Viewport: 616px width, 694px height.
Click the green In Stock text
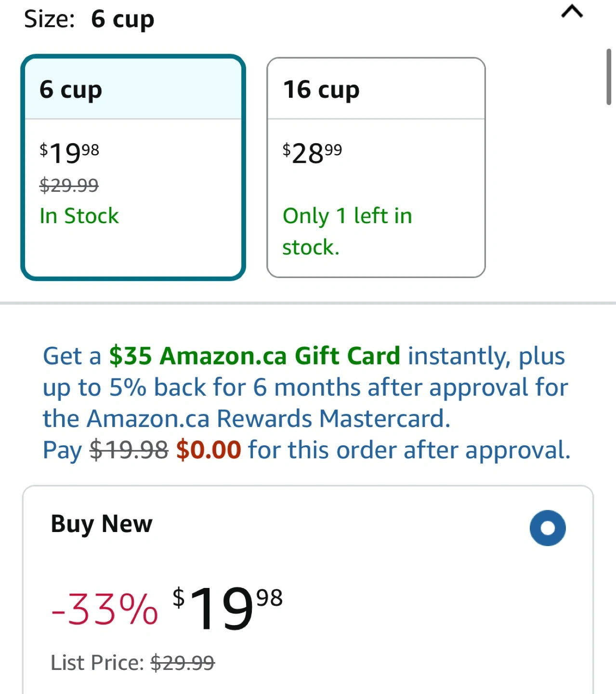[79, 216]
